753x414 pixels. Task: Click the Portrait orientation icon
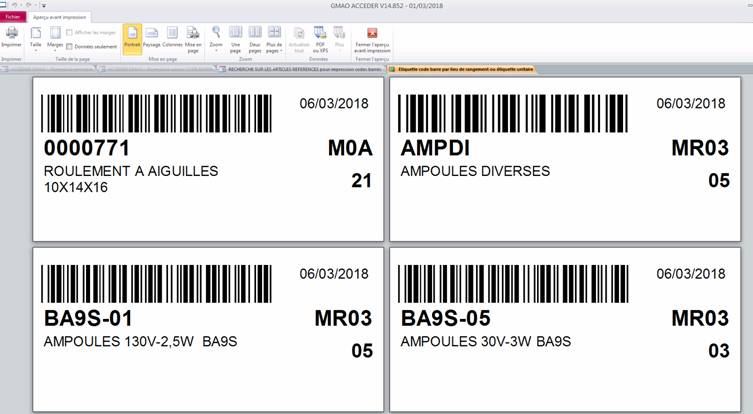coord(132,33)
